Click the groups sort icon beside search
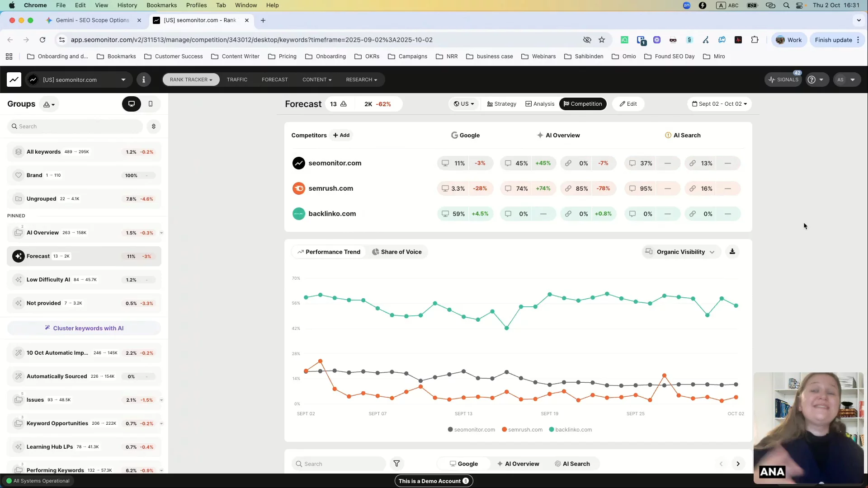Viewport: 868px width, 488px height. pyautogui.click(x=154, y=127)
